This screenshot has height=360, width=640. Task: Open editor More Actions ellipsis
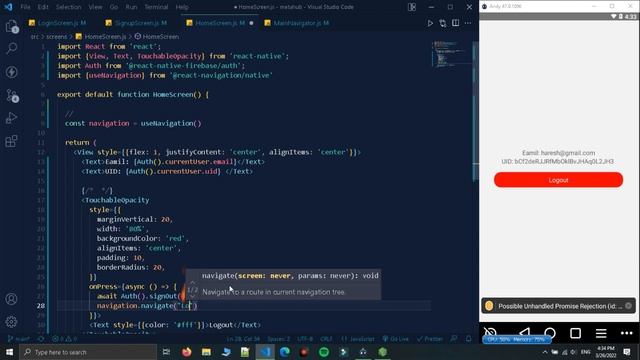[468, 23]
